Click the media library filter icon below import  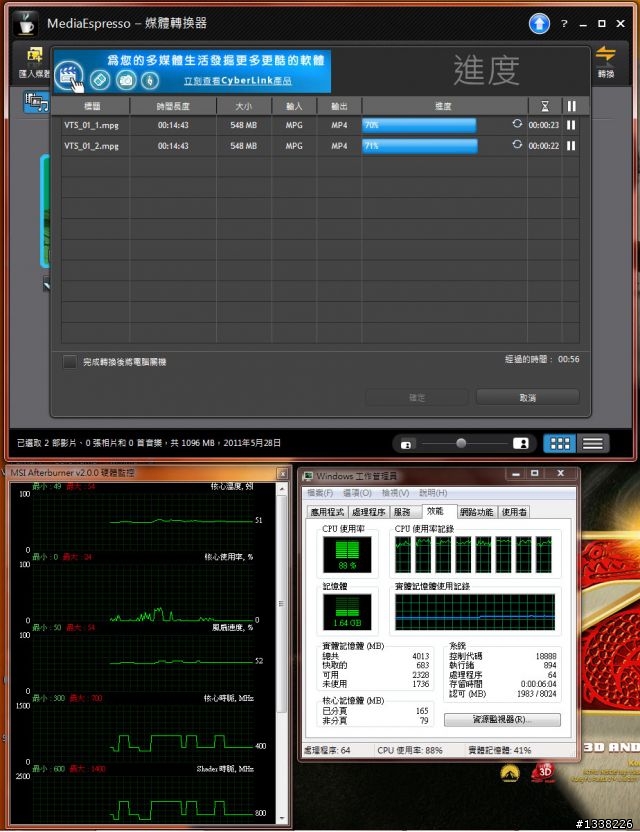pos(36,102)
